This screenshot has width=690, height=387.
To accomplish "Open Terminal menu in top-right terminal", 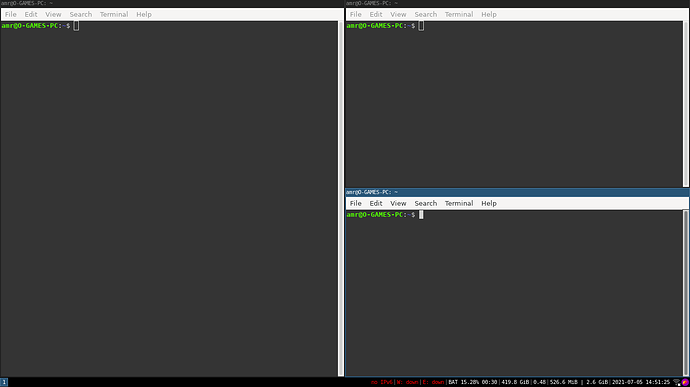I will (x=459, y=15).
